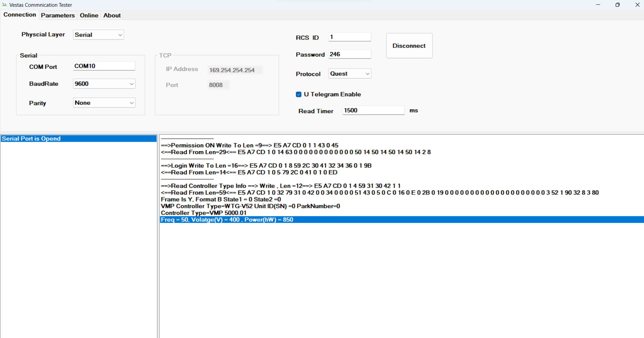Screen dimensions: 644x338
Task: Click the Password field showing 246
Action: point(350,54)
